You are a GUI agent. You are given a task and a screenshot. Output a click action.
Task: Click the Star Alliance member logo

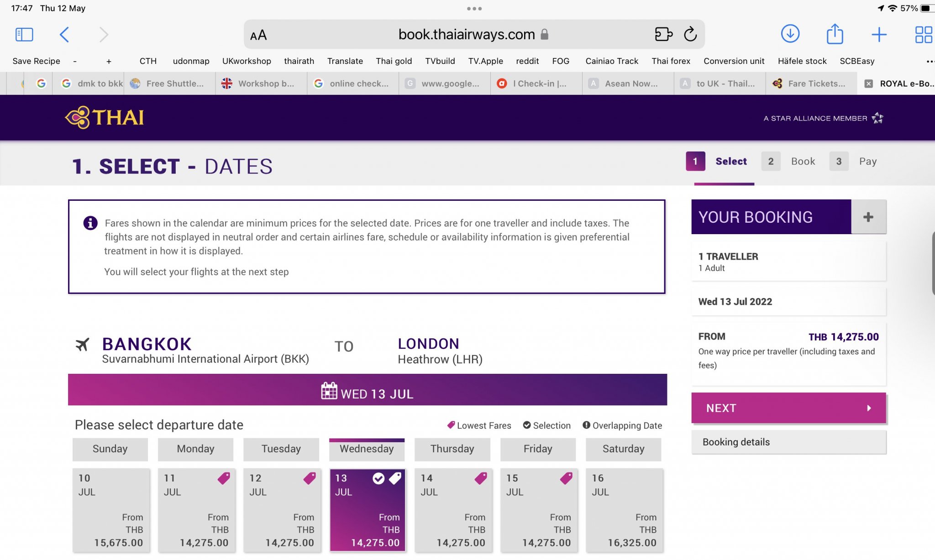(x=823, y=118)
